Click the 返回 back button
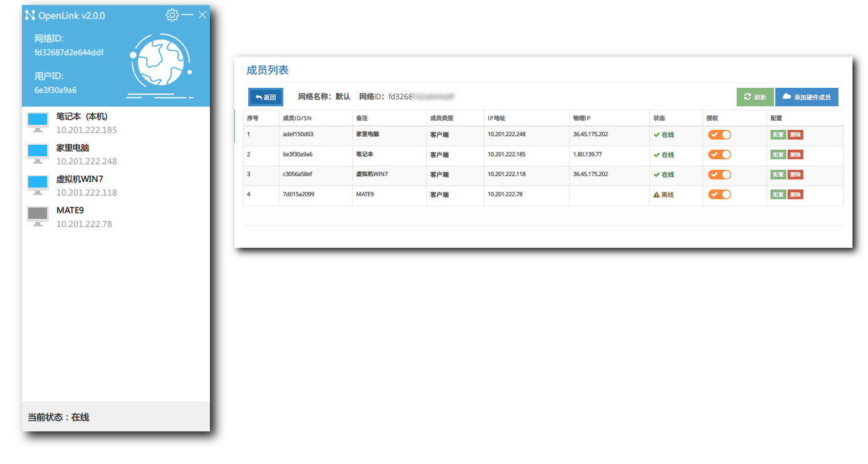The height and width of the screenshot is (464, 868). click(x=266, y=97)
